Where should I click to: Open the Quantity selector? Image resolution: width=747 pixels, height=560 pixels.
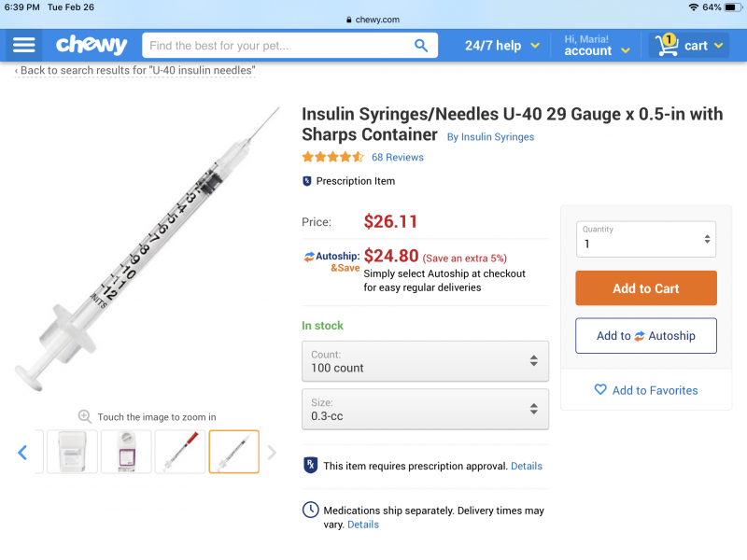coord(646,238)
